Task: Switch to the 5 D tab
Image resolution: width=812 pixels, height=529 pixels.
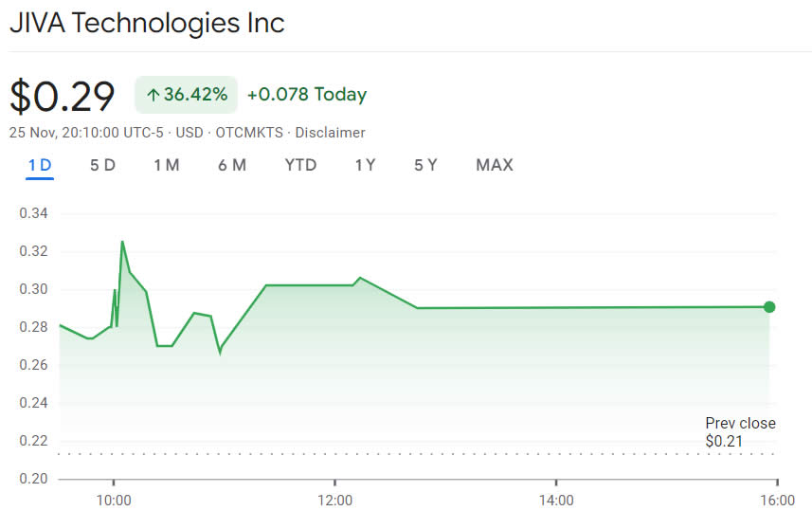Action: pyautogui.click(x=102, y=165)
